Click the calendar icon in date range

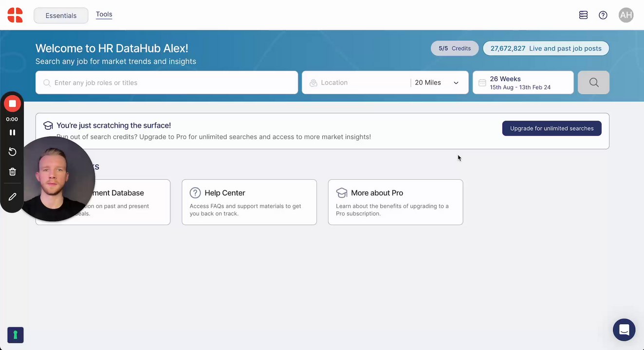click(482, 83)
